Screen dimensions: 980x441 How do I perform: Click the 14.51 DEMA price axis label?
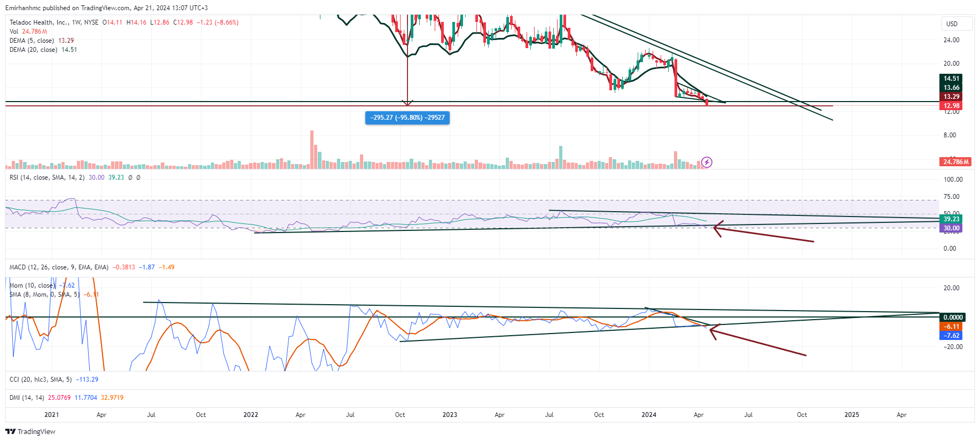pyautogui.click(x=951, y=79)
